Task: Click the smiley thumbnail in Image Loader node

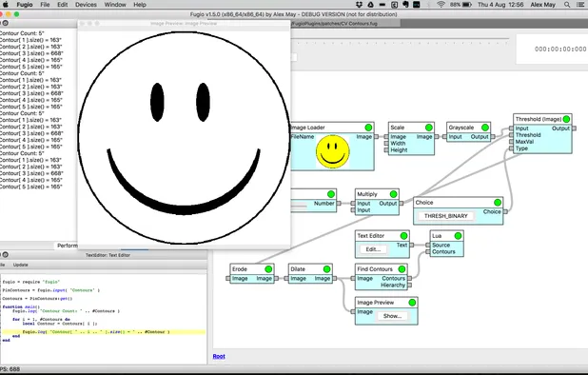Action: coord(333,151)
